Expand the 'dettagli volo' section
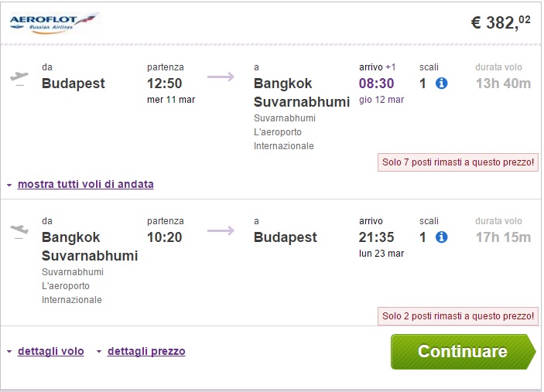 point(50,351)
